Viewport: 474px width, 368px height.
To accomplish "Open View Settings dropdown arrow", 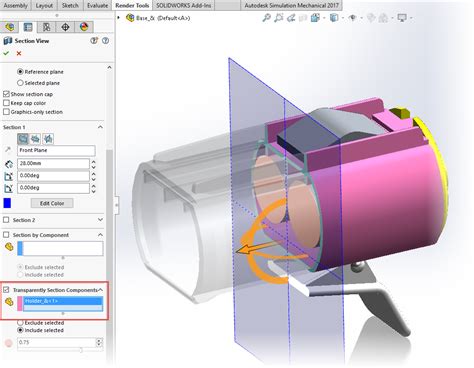I will coord(411,18).
